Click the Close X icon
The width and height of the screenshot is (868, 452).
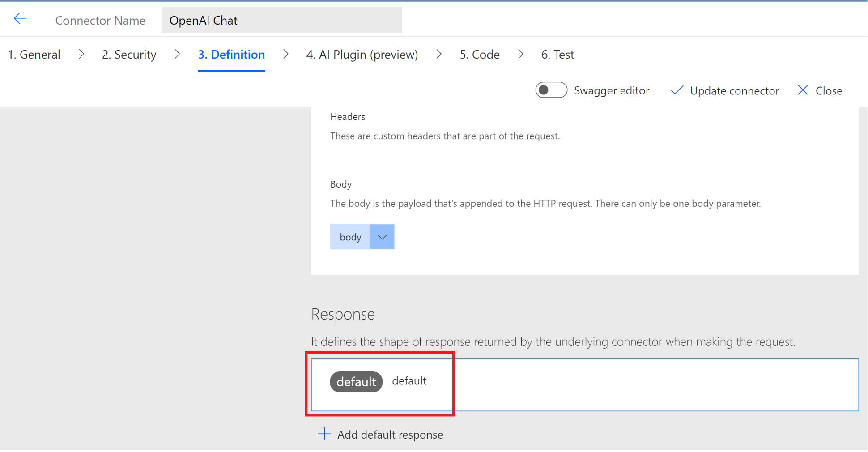(x=803, y=90)
